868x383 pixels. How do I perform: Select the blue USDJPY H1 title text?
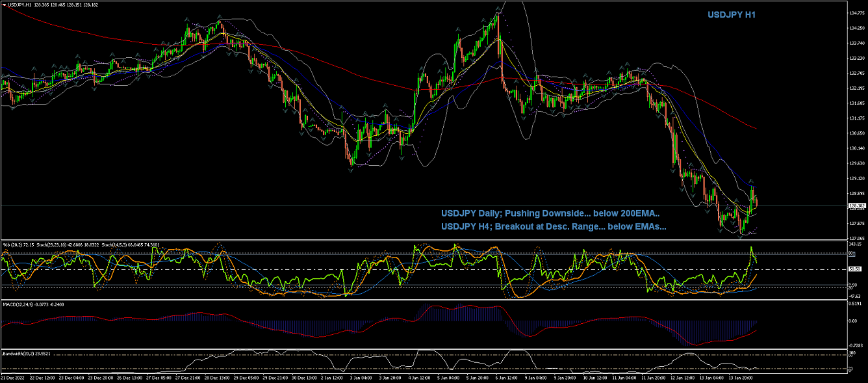(x=732, y=14)
